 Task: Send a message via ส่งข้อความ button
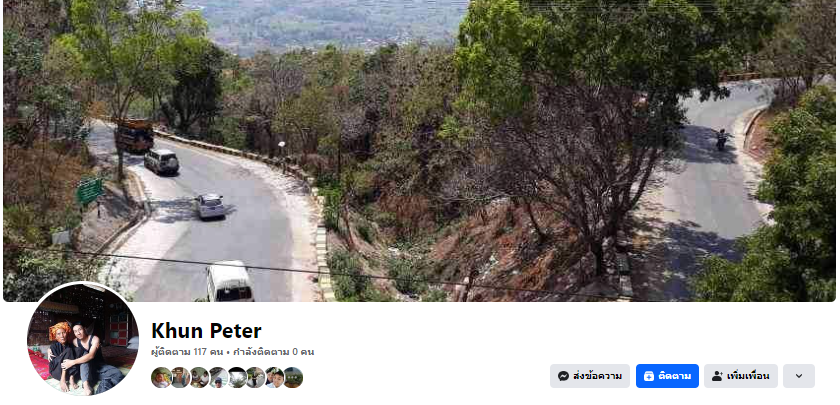590,376
